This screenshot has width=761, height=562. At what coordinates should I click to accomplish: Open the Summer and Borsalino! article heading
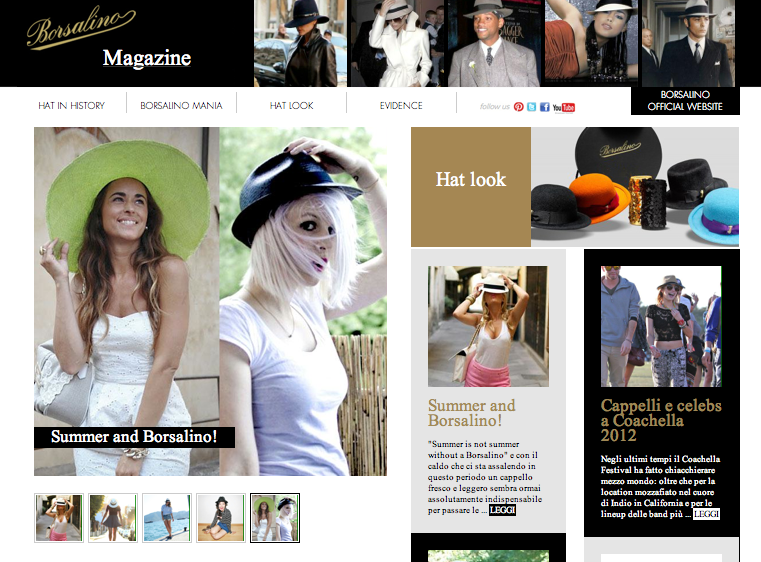pos(471,413)
